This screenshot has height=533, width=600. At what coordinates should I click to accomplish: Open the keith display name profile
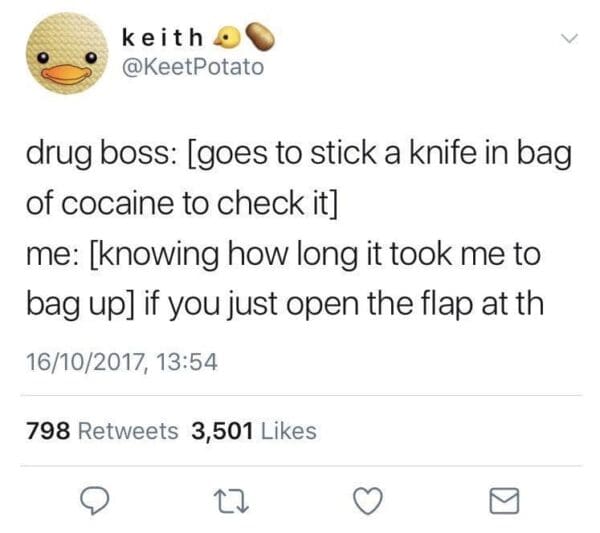coord(162,37)
